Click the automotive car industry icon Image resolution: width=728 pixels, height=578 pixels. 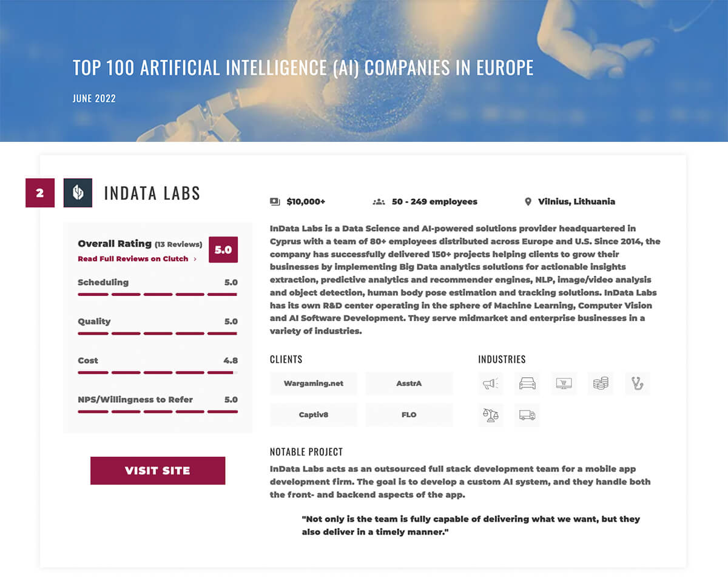coord(527,383)
